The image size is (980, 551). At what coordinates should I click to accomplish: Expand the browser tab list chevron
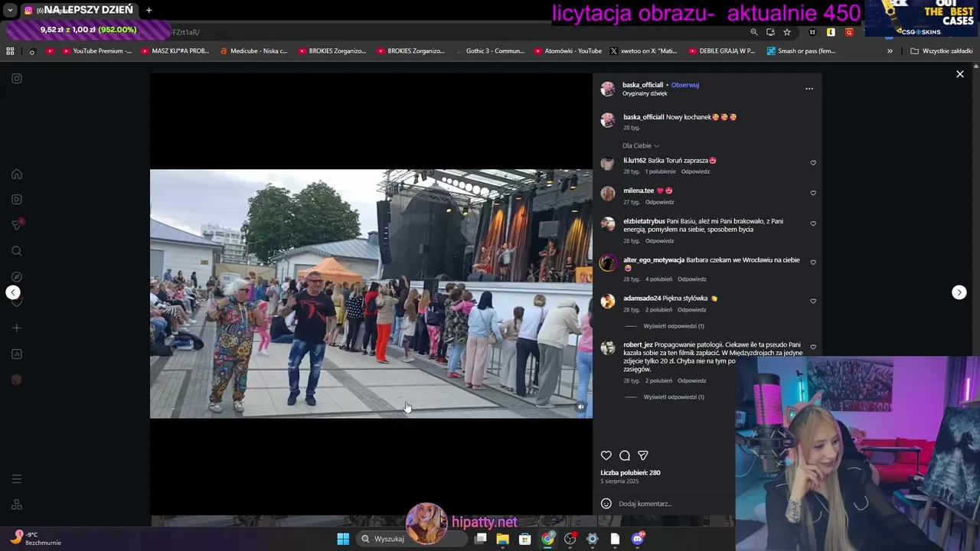pyautogui.click(x=10, y=10)
